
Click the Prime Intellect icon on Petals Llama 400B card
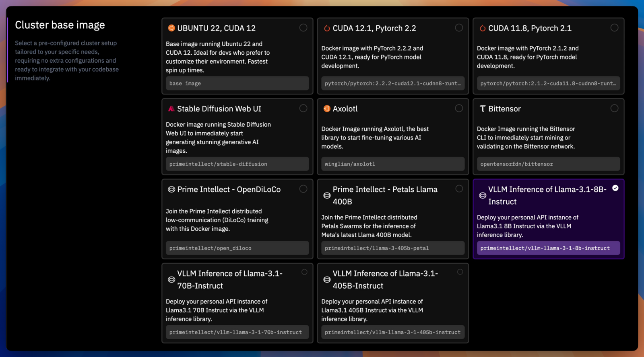327,195
